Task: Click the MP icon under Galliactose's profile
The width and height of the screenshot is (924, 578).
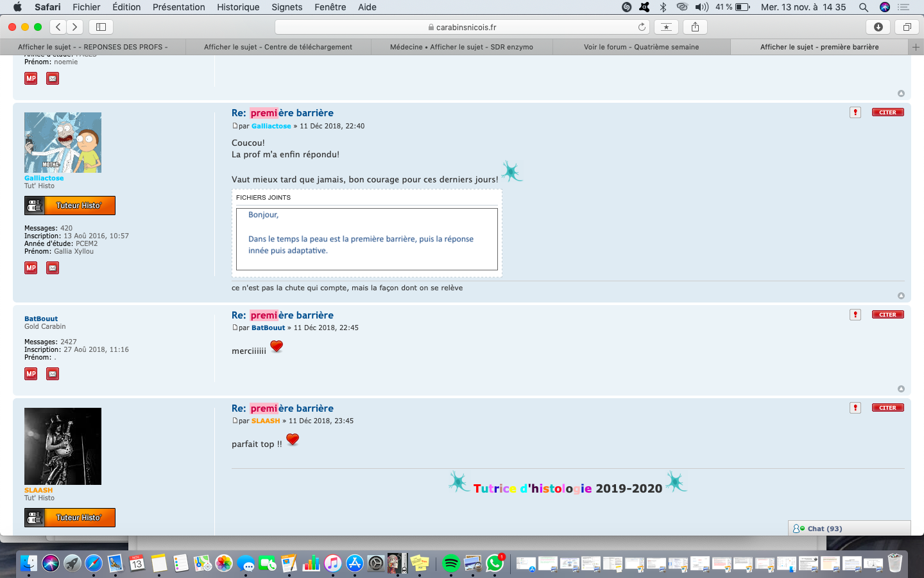Action: 31,268
